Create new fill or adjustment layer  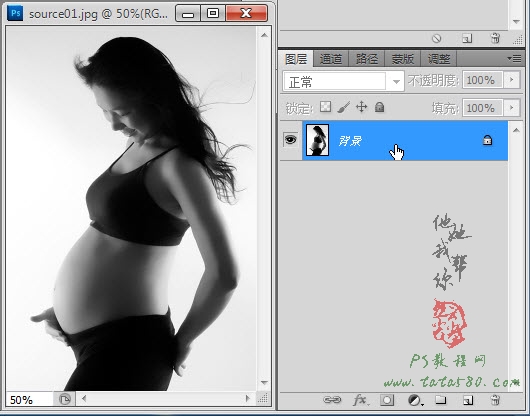(x=415, y=400)
